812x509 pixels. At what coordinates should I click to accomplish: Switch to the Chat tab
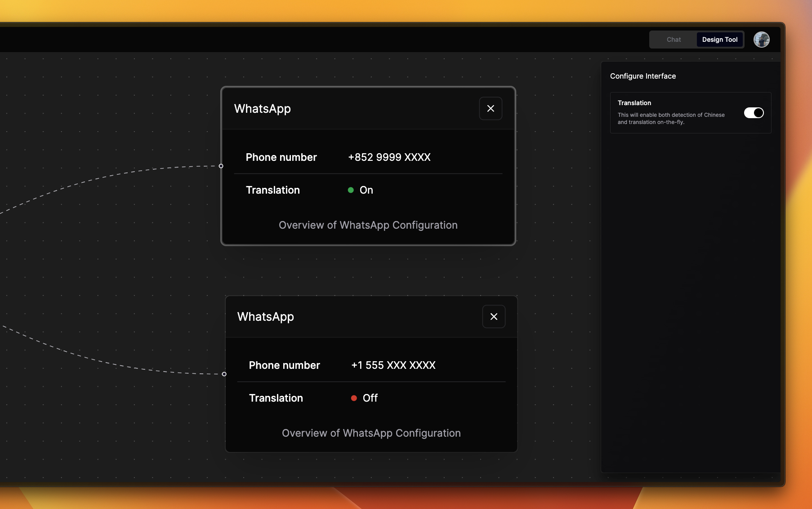coord(674,40)
